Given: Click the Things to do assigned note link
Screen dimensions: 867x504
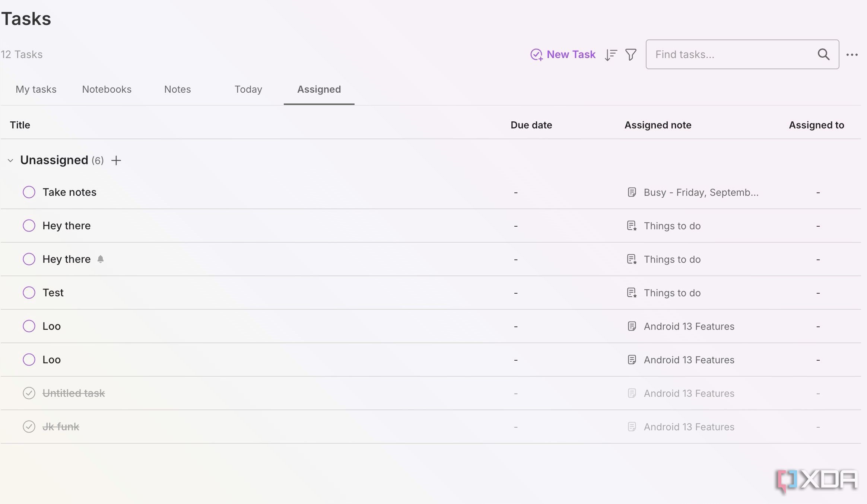Looking at the screenshot, I should pyautogui.click(x=672, y=226).
